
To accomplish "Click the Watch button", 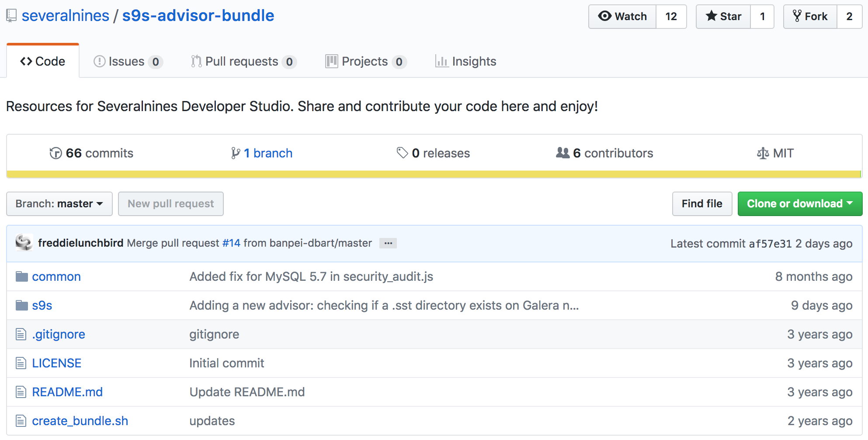I will pyautogui.click(x=622, y=17).
